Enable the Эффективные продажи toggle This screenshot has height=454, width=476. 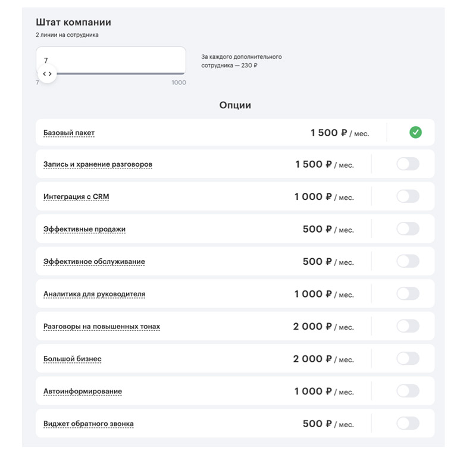[408, 228]
